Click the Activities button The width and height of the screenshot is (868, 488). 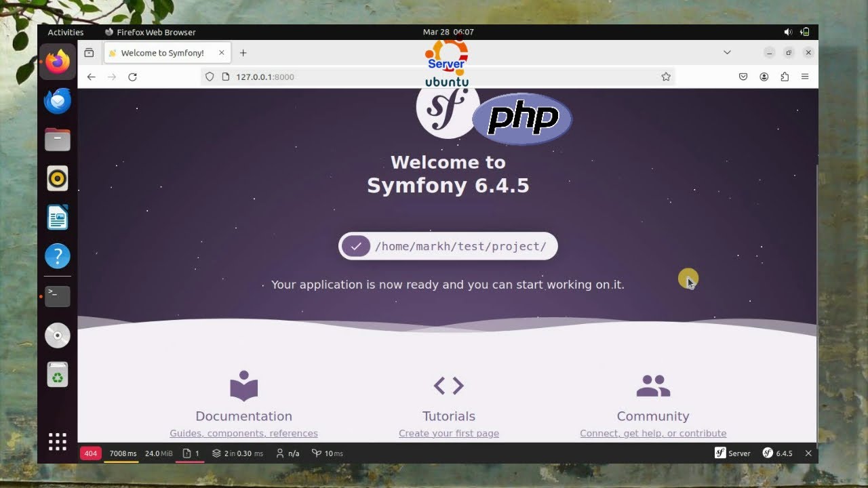click(66, 32)
